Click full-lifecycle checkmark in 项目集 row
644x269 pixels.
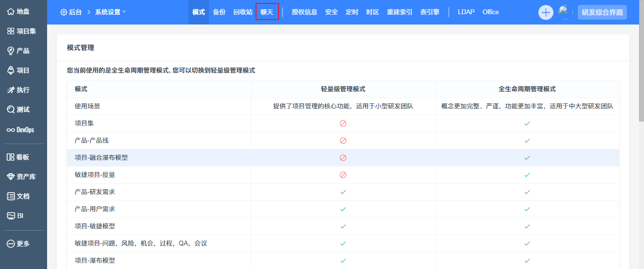pyautogui.click(x=527, y=123)
